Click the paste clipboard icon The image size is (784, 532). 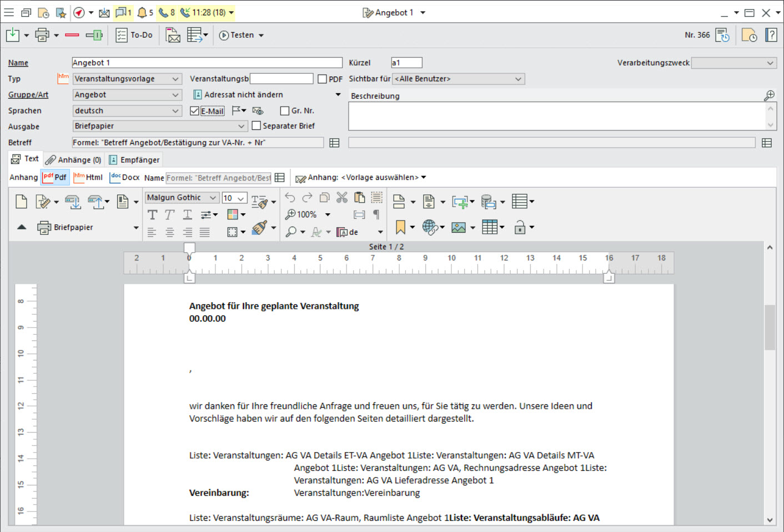click(359, 198)
